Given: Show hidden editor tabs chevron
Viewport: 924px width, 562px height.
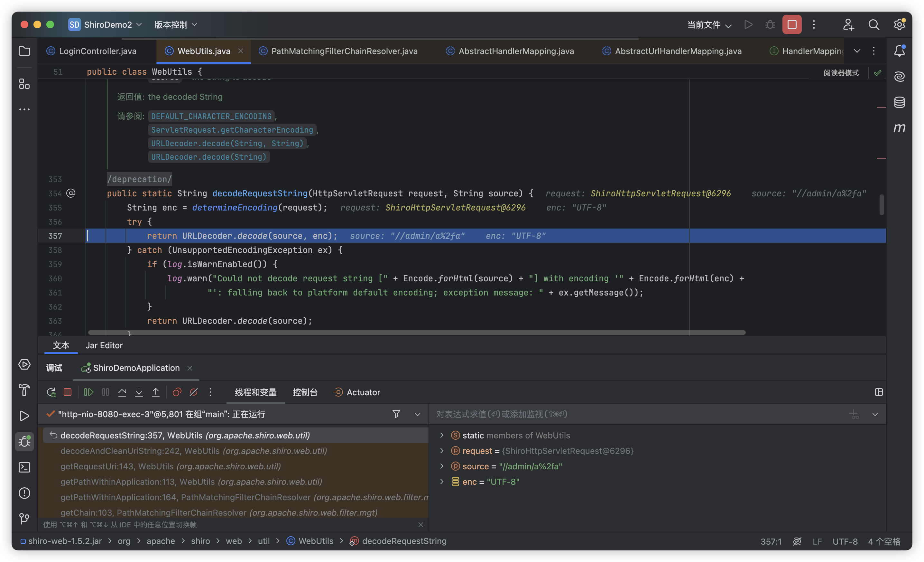Looking at the screenshot, I should [857, 51].
